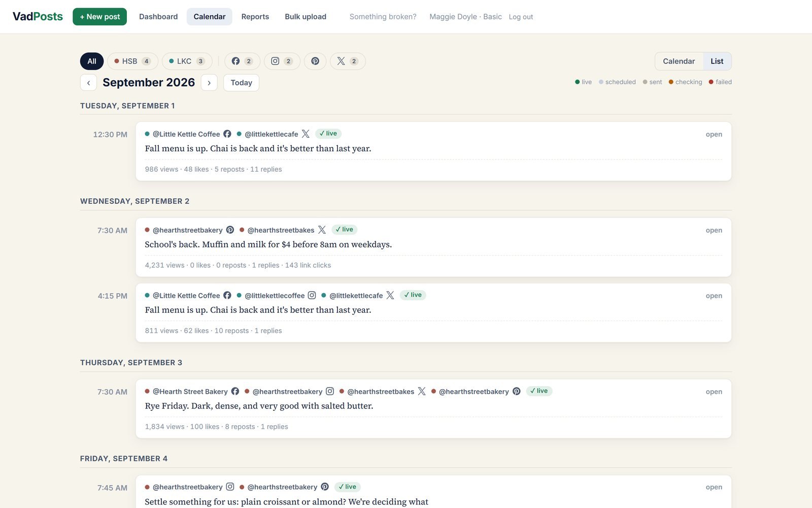The height and width of the screenshot is (508, 812).
Task: Switch to Calendar view
Action: [679, 61]
